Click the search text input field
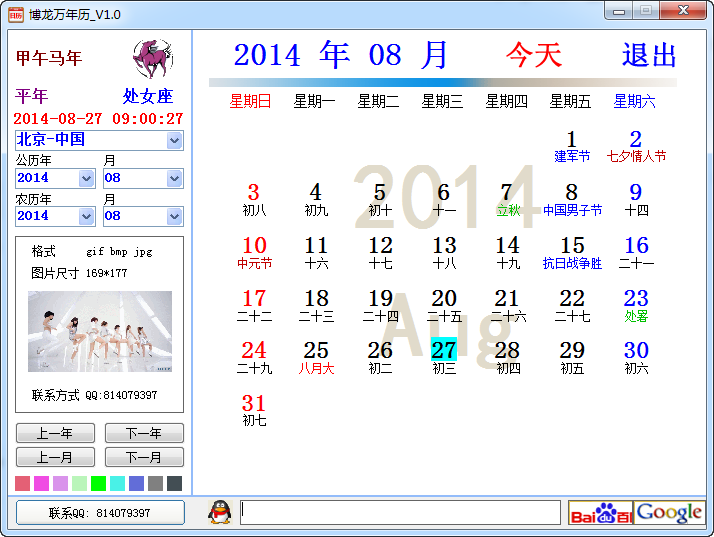Viewport: 714px width, 537px height. pyautogui.click(x=400, y=513)
